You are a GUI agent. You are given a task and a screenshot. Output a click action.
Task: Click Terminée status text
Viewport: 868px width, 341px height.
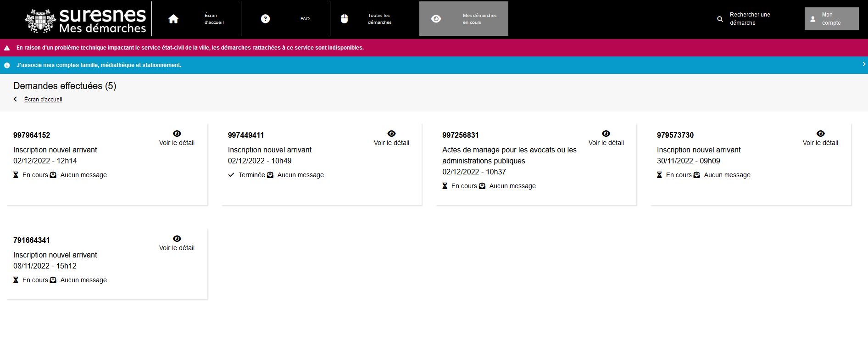(252, 175)
